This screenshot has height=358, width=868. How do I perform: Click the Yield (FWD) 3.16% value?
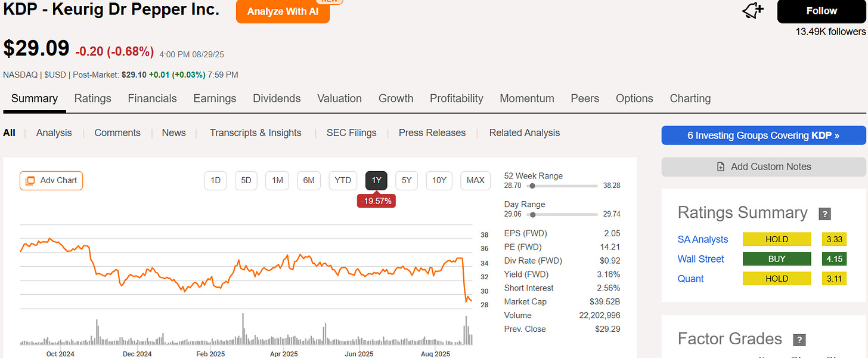[607, 274]
